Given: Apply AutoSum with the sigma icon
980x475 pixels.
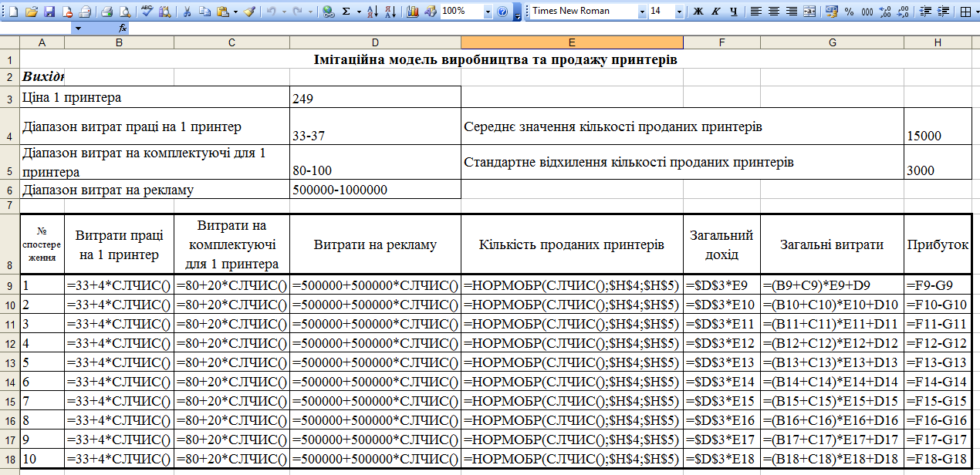Looking at the screenshot, I should click(x=346, y=12).
